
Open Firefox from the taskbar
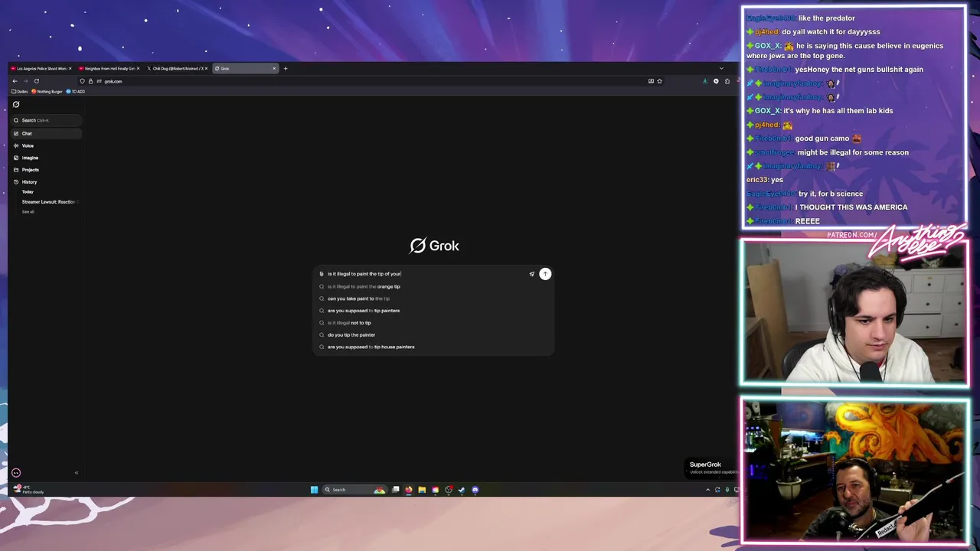409,490
